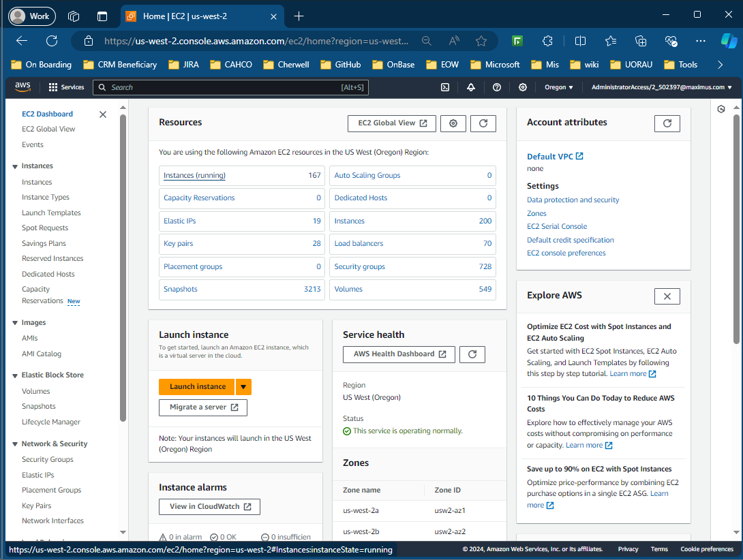Open AWS CloudShell icon in top bar

point(445,87)
